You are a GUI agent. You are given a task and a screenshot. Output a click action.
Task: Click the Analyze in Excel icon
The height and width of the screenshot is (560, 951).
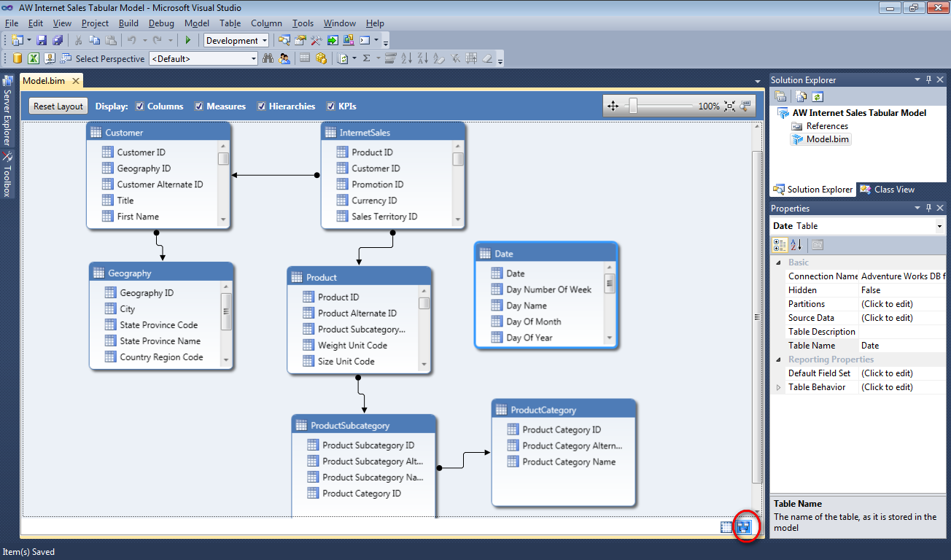click(34, 58)
